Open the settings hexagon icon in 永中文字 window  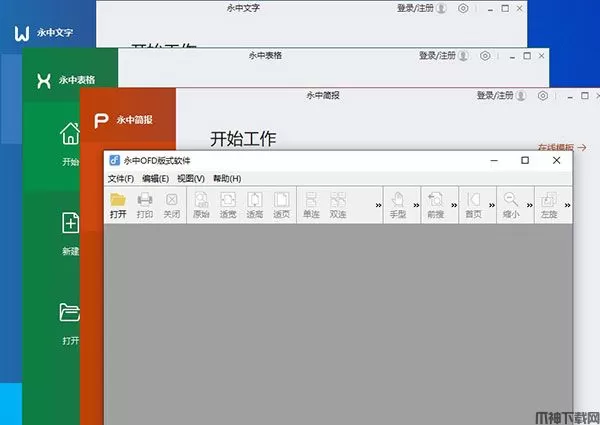463,8
